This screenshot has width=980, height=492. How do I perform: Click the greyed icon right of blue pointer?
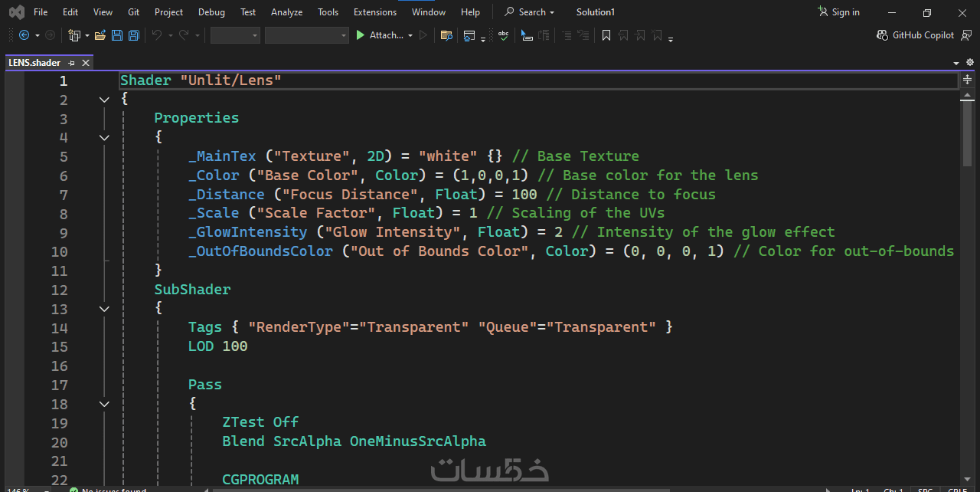[x=544, y=35]
